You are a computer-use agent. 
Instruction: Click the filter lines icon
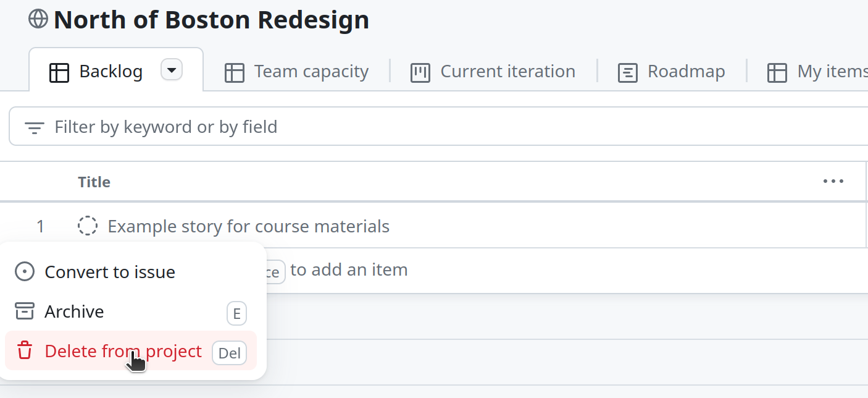point(34,127)
